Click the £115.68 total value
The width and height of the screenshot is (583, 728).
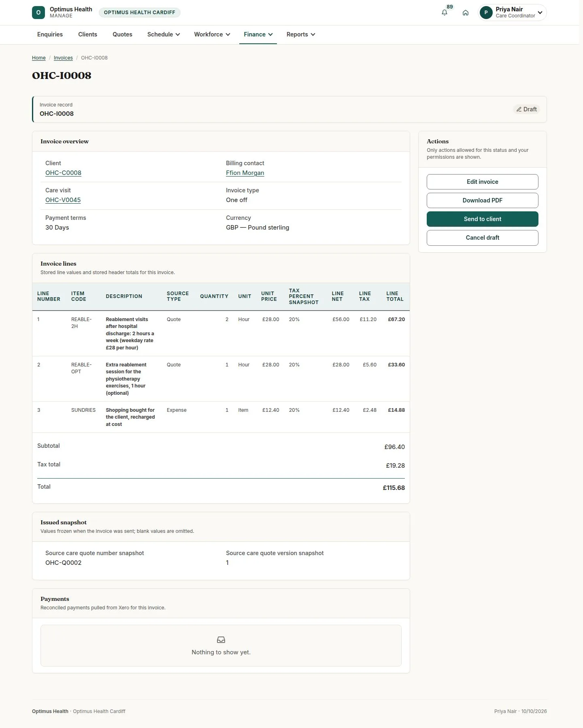tap(394, 488)
